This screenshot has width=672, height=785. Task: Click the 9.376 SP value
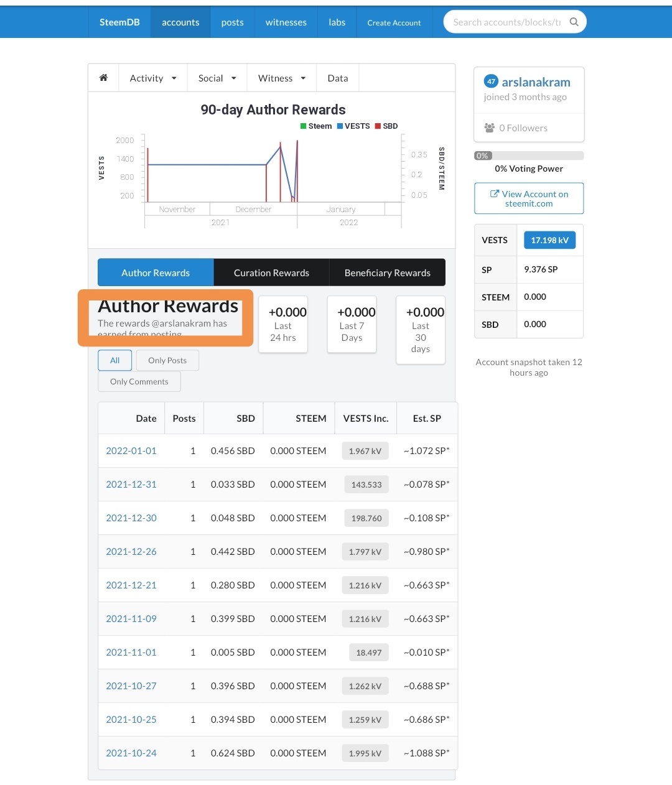click(x=541, y=269)
